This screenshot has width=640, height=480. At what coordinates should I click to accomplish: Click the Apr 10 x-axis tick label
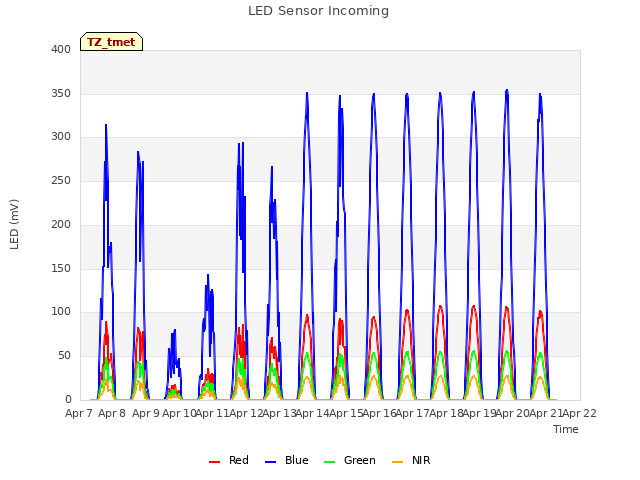(179, 413)
